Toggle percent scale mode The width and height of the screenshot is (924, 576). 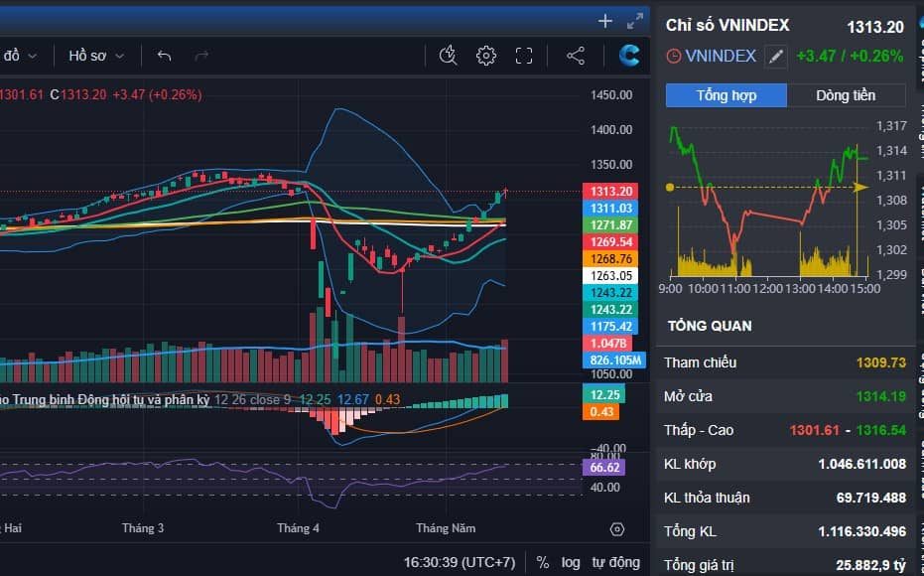543,562
